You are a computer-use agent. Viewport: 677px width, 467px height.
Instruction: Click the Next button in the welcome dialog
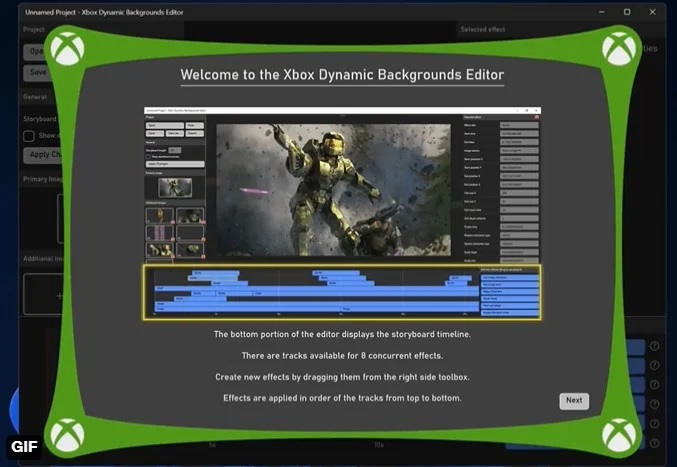[574, 401]
